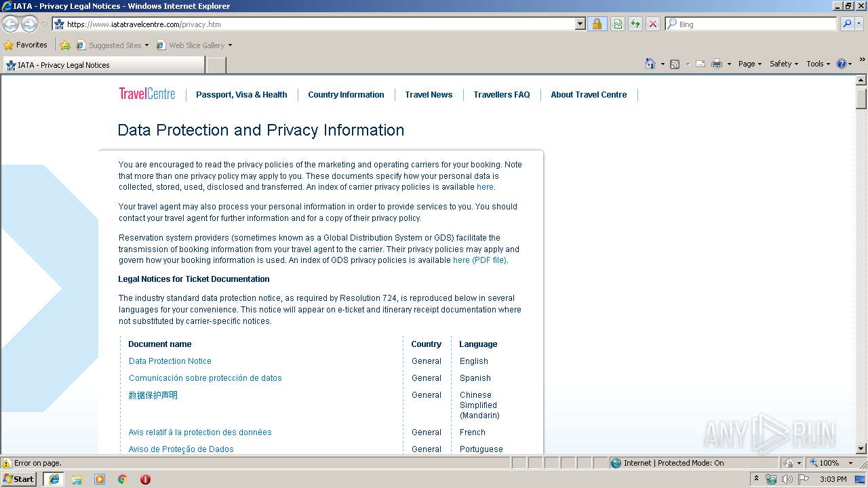
Task: Open the Home button dropdown arrow
Action: (x=663, y=64)
